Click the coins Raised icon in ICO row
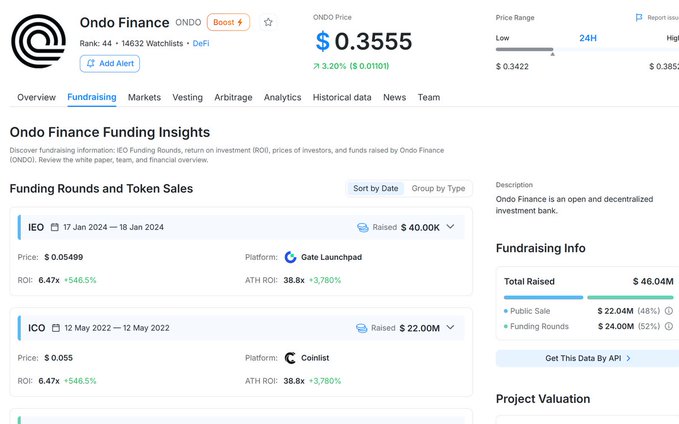This screenshot has height=424, width=679. click(x=361, y=328)
